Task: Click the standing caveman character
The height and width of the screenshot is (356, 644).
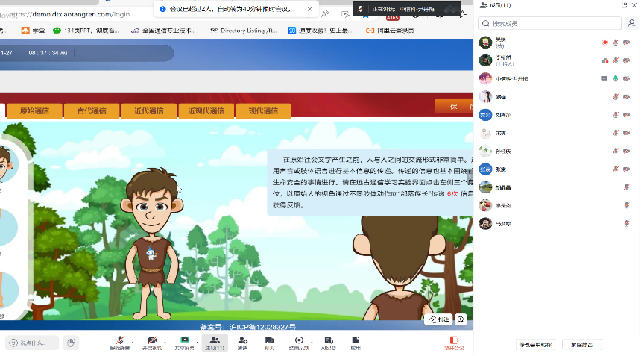Action: [152, 243]
